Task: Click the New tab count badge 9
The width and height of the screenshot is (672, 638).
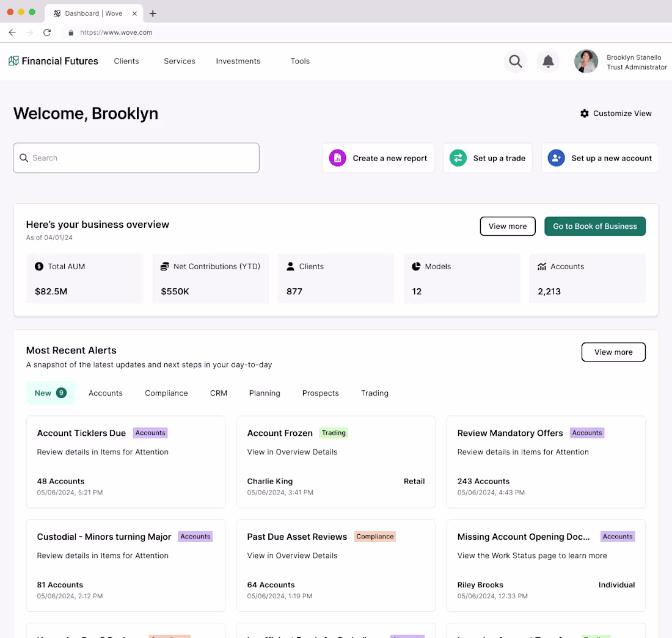Action: click(x=61, y=393)
